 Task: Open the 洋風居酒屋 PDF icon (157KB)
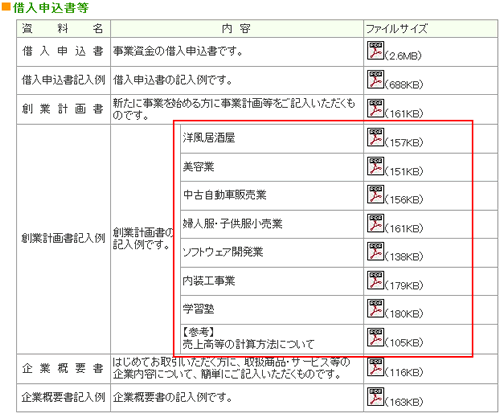click(x=375, y=137)
